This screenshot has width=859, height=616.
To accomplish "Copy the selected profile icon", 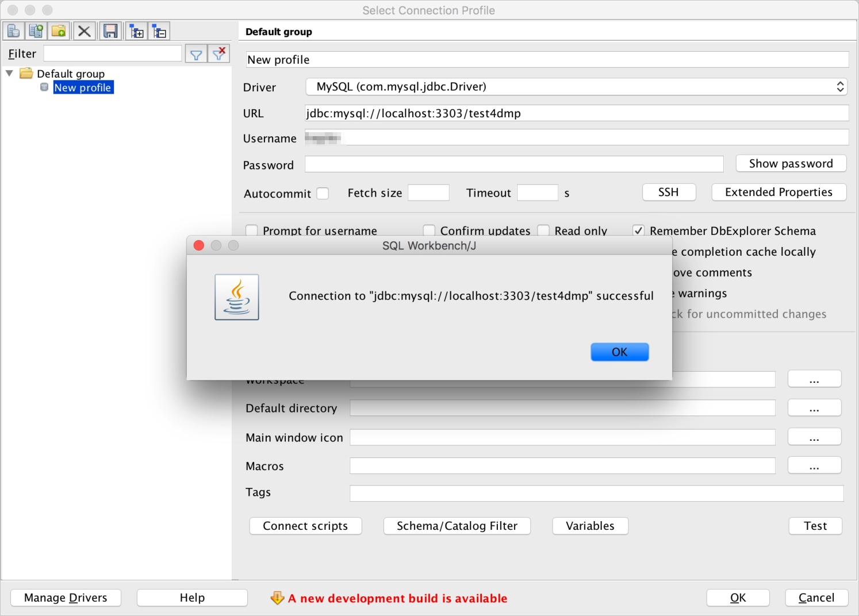I will [x=36, y=31].
